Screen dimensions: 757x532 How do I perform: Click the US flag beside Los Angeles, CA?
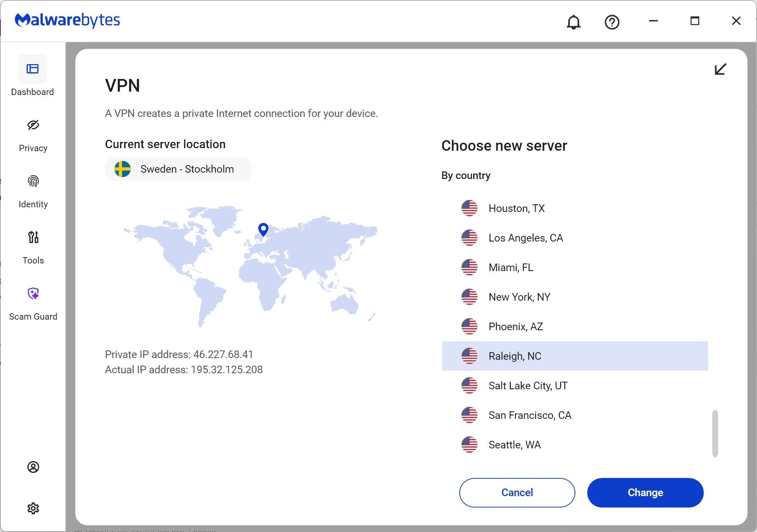coord(469,238)
